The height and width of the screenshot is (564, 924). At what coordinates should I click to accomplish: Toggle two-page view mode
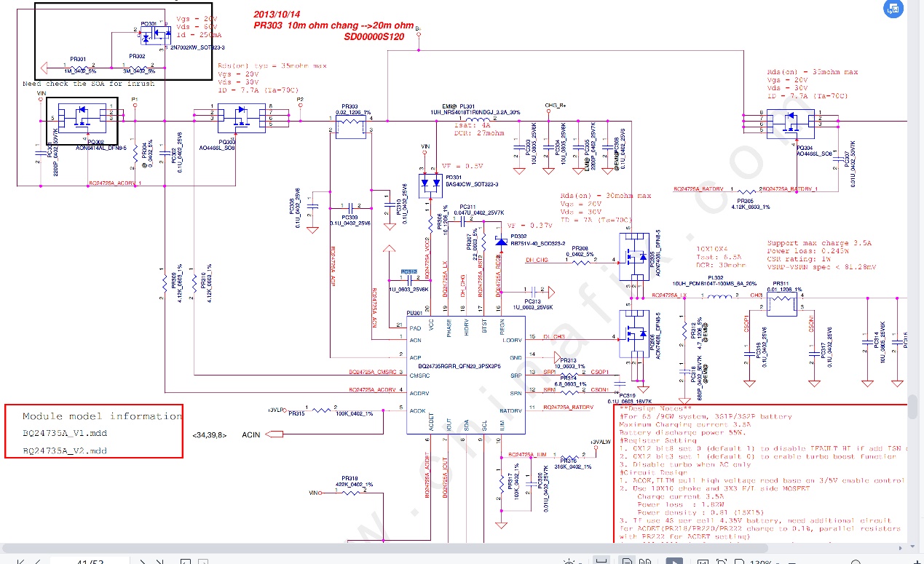645,563
